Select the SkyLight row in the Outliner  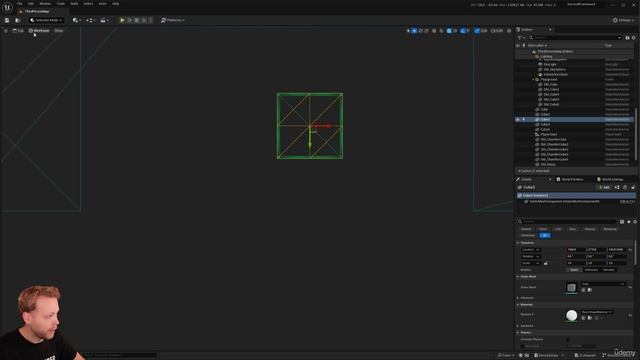tap(575, 64)
